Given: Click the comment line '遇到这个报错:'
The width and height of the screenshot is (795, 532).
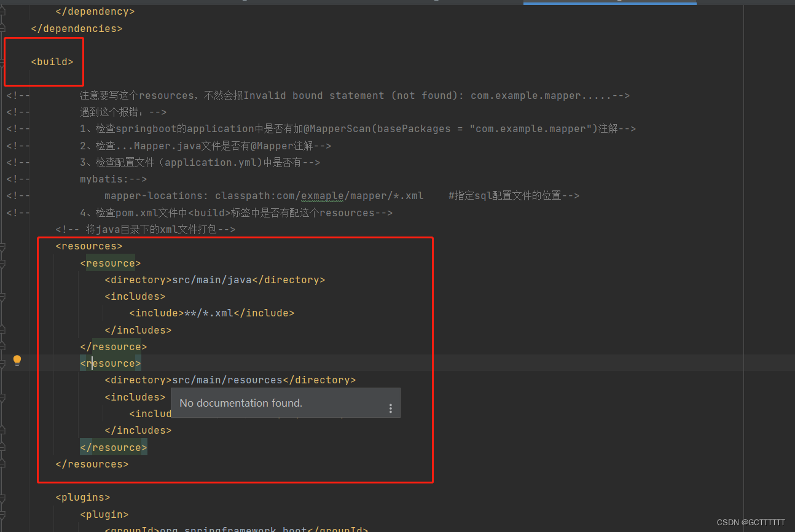Looking at the screenshot, I should [x=123, y=112].
